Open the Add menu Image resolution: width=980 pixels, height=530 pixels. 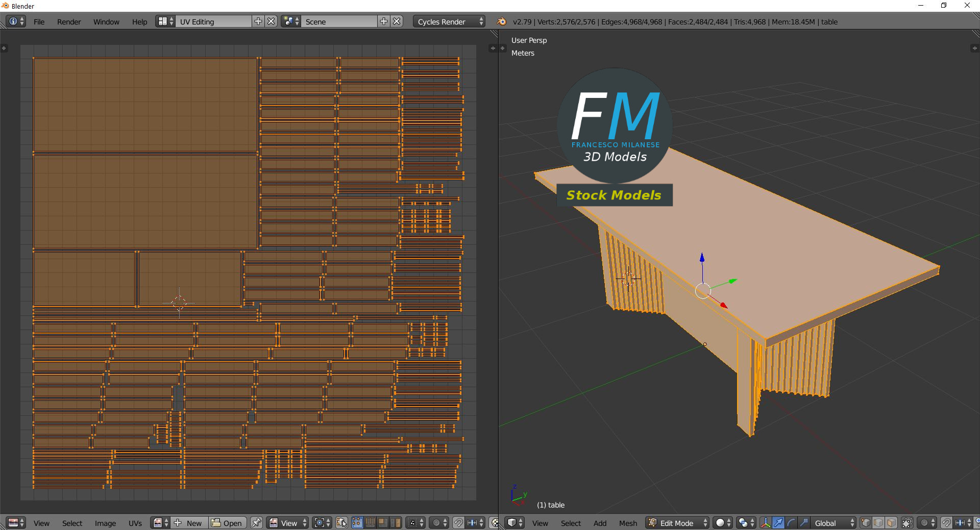click(x=600, y=523)
